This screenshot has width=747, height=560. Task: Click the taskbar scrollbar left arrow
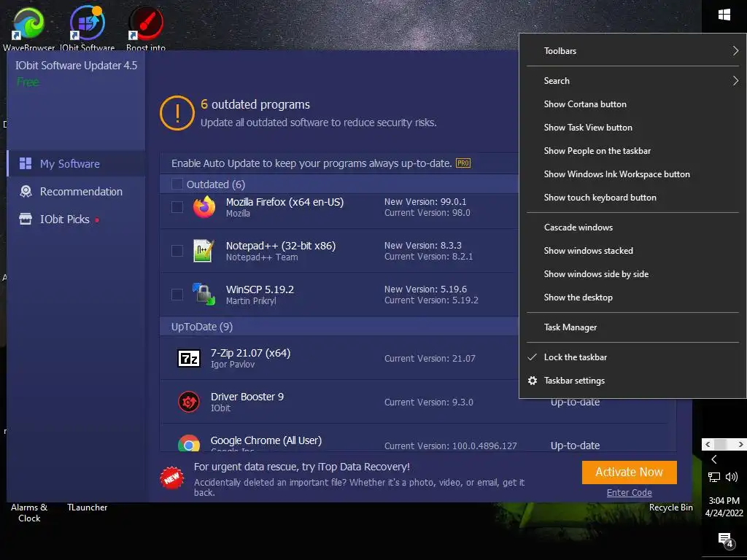[708, 444]
